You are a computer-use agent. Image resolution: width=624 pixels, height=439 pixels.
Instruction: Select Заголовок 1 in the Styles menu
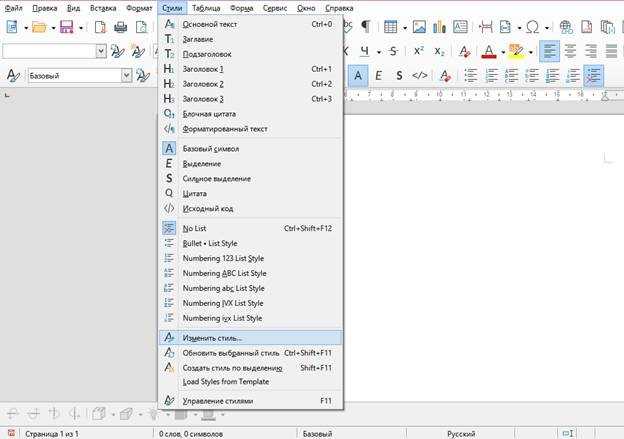pos(250,69)
